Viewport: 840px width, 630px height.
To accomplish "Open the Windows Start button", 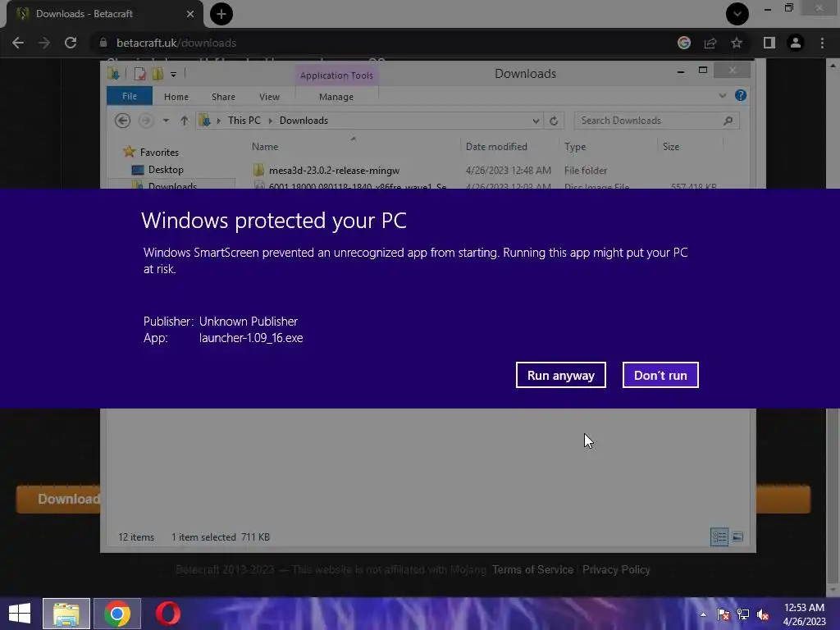I will click(20, 614).
